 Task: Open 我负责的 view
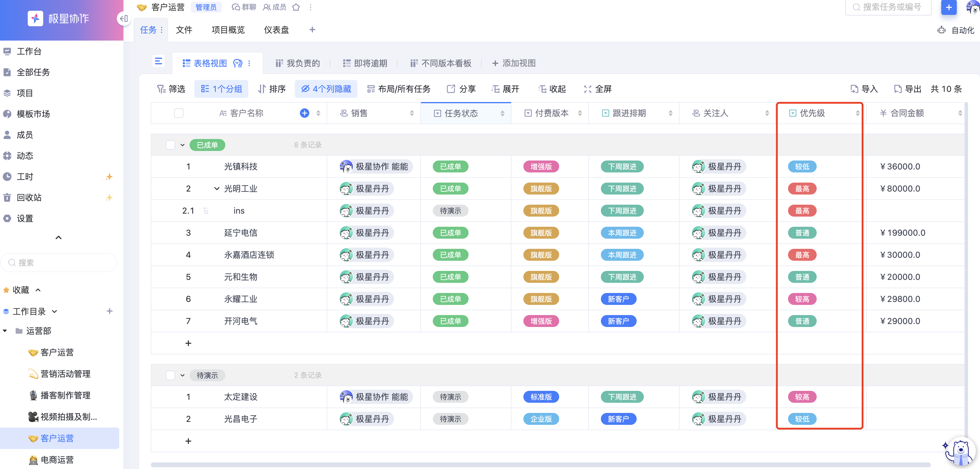297,63
